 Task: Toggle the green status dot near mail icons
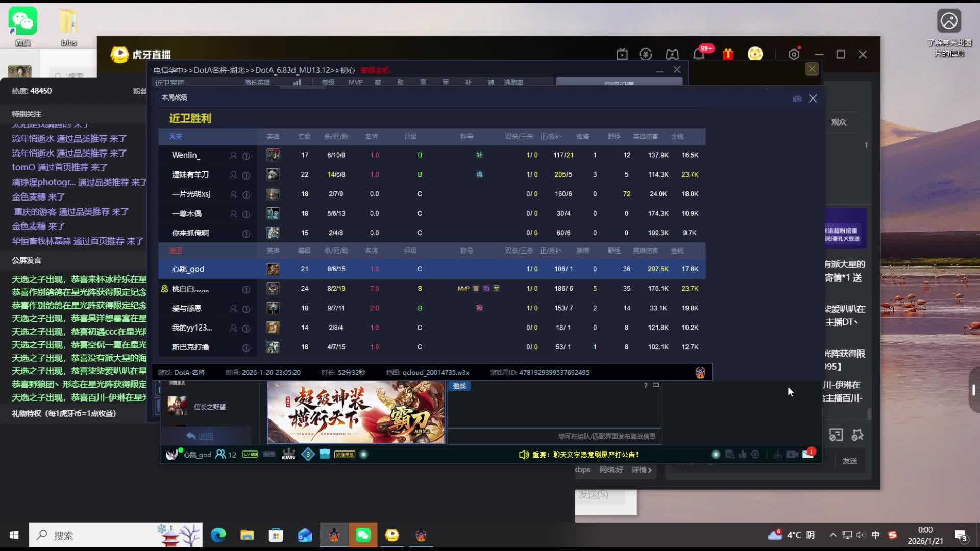pyautogui.click(x=716, y=454)
